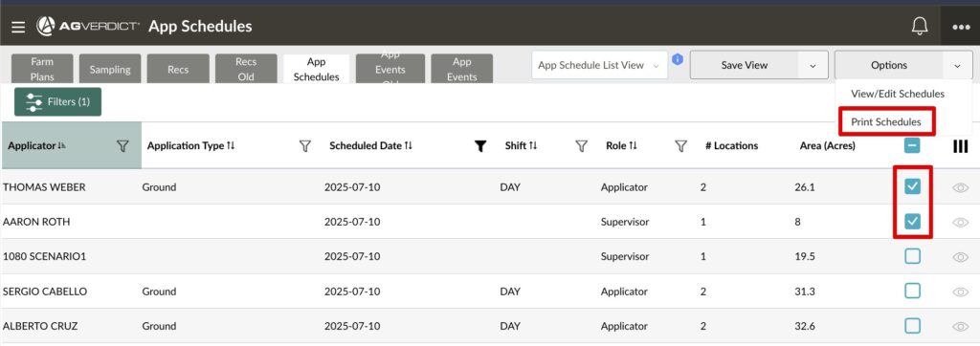Open the hamburger navigation menu

point(18,26)
